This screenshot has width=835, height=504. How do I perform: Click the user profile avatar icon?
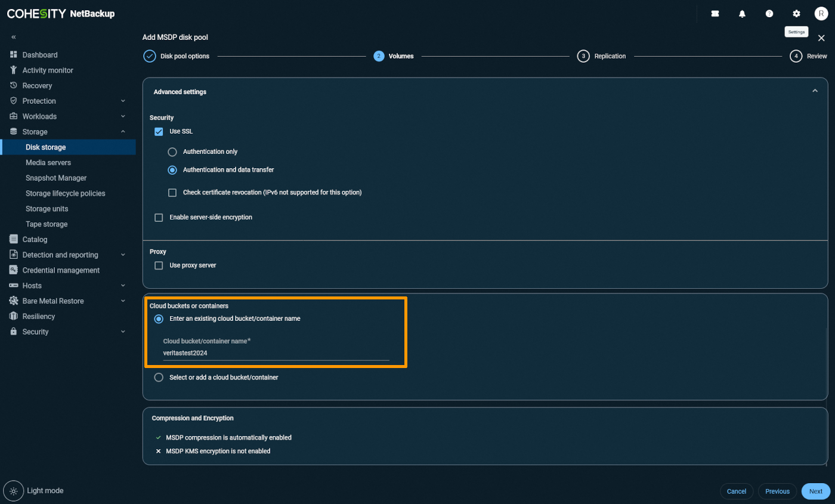pyautogui.click(x=821, y=14)
